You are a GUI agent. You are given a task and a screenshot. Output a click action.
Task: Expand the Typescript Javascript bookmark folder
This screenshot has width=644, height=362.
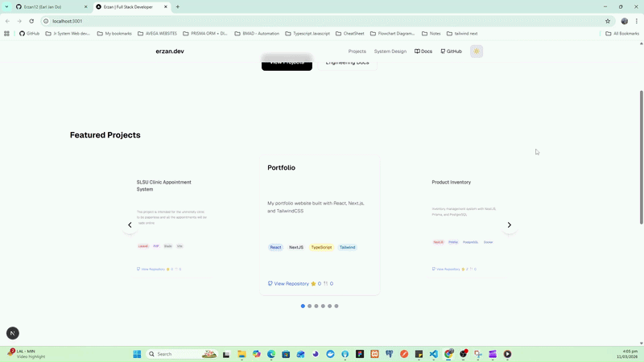click(308, 34)
